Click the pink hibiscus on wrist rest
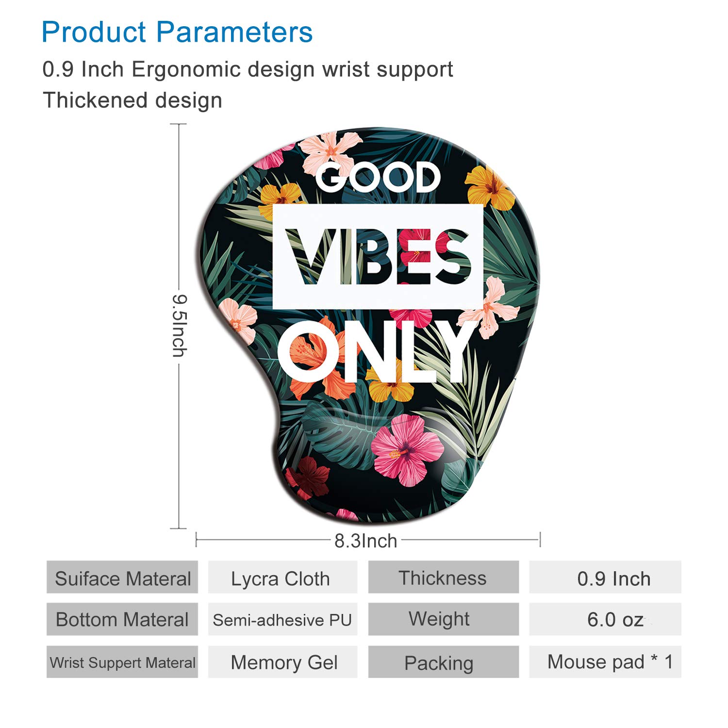Viewport: 728px width, 728px height. click(x=407, y=450)
